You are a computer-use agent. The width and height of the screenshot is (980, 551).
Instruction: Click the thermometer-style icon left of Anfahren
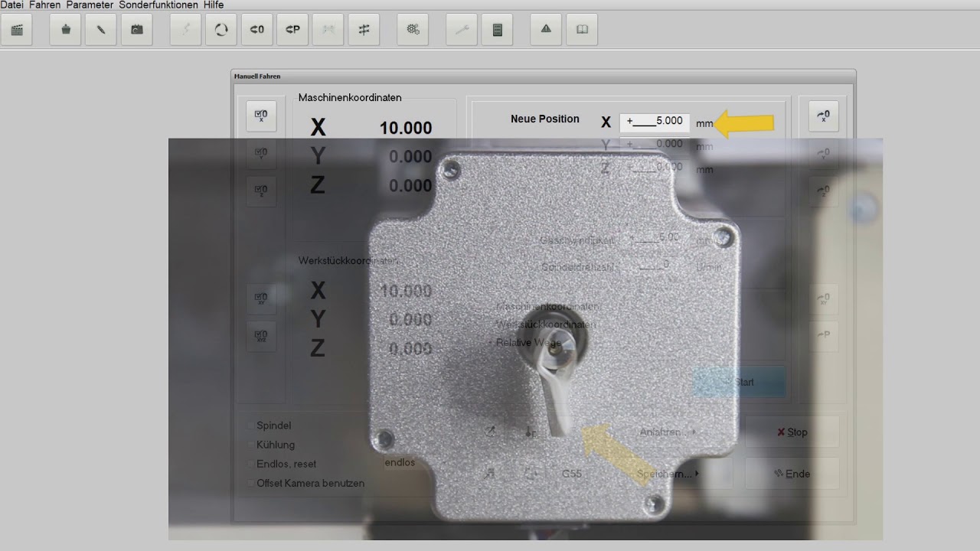click(x=531, y=432)
